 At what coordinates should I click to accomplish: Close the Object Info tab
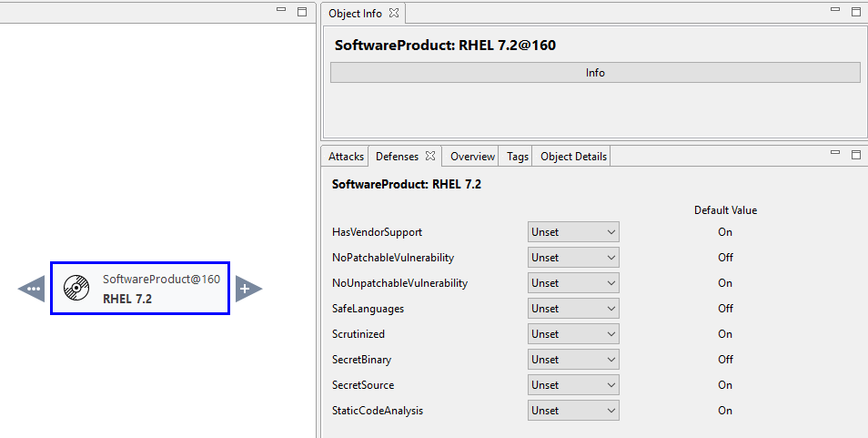394,13
